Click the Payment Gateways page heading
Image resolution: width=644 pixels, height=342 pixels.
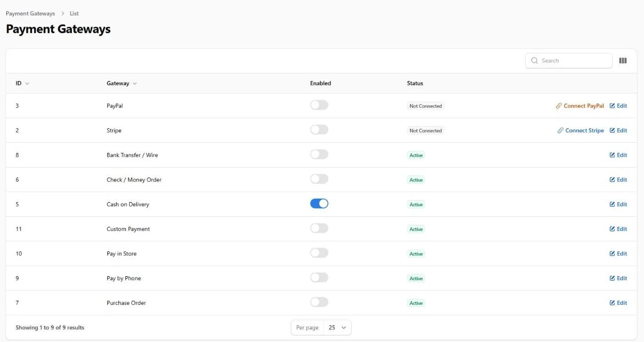click(58, 29)
